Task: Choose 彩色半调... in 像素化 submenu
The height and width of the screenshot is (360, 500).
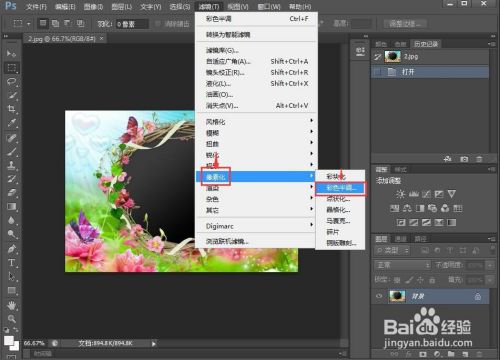Action: [340, 188]
